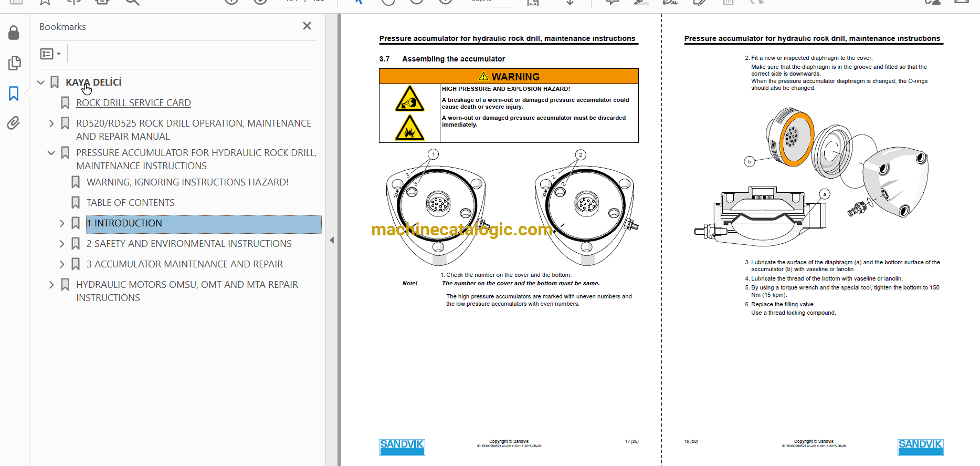Open the bookmarks options dropdown menu
Screen dimensions: 980x466
tap(51, 54)
